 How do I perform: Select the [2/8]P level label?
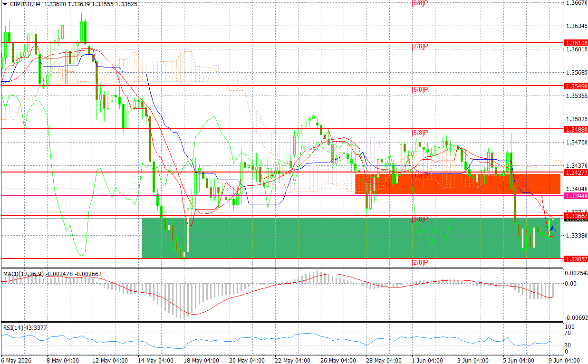(x=420, y=262)
